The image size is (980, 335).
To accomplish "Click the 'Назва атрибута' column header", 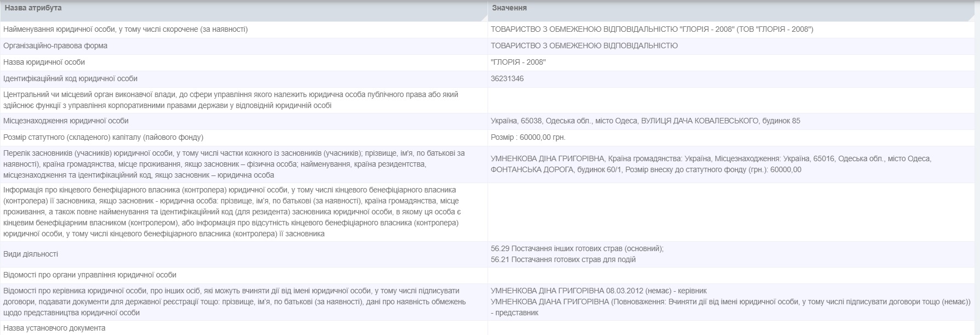I will [x=33, y=8].
